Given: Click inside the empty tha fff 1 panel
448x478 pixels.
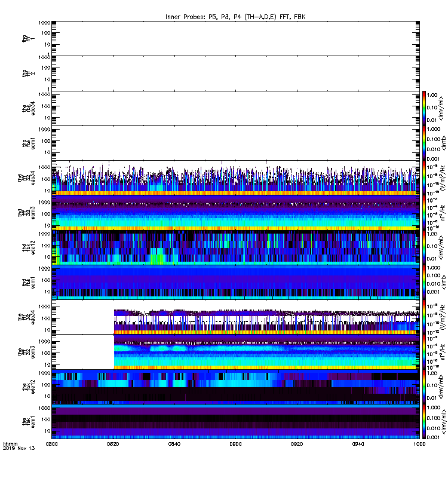Looking at the screenshot, I should (x=235, y=39).
